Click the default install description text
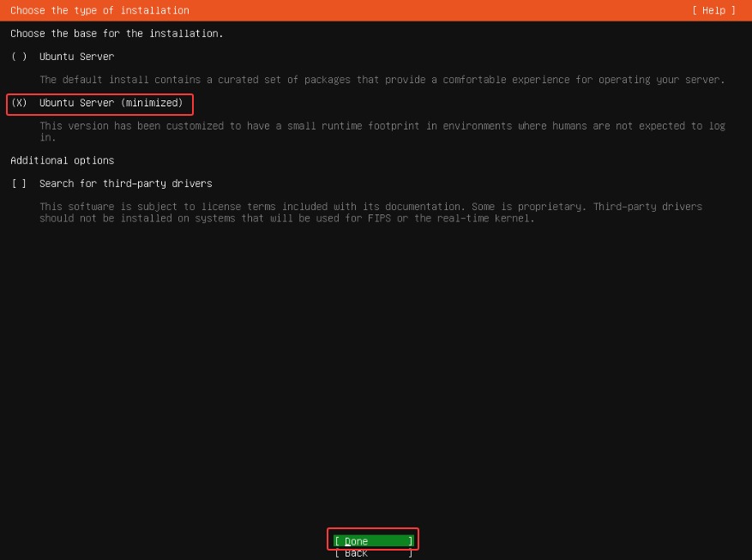The image size is (752, 560). coord(382,80)
